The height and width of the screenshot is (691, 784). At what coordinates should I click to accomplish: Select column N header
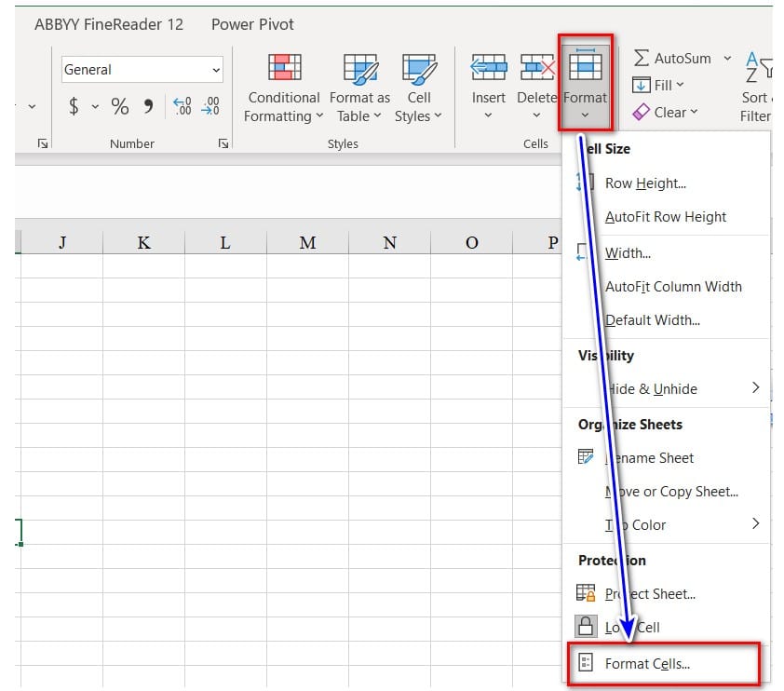tap(389, 242)
